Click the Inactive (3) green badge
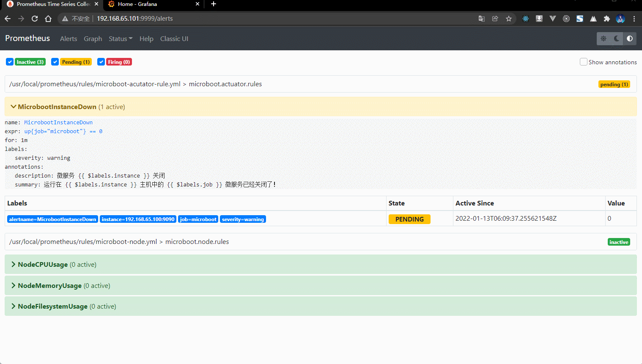Screen dimensions: 642x364 coord(30,62)
